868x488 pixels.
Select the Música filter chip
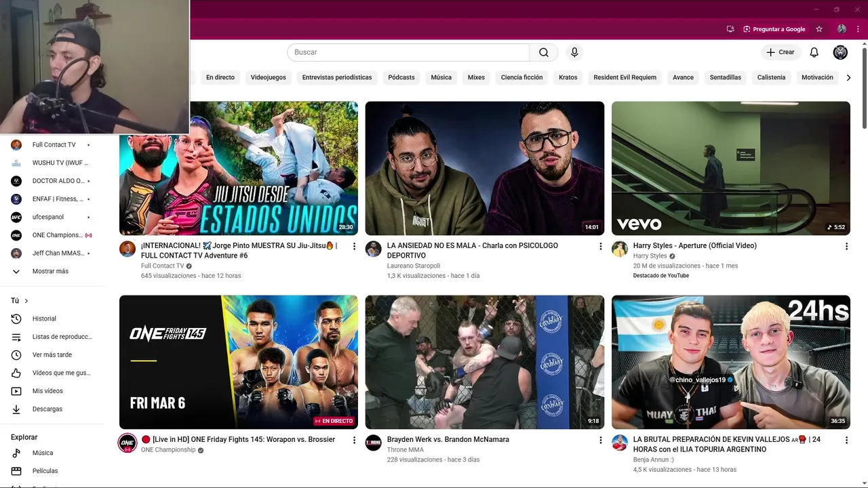tap(441, 77)
